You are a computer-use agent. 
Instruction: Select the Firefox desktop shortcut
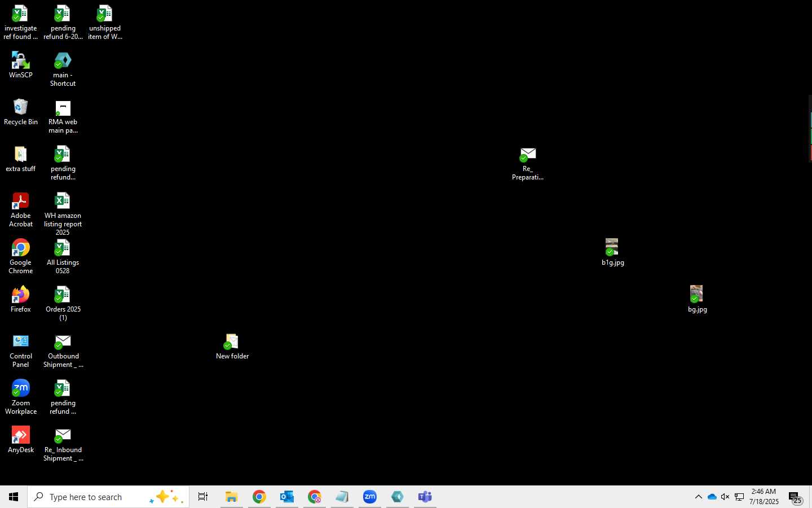pyautogui.click(x=21, y=300)
